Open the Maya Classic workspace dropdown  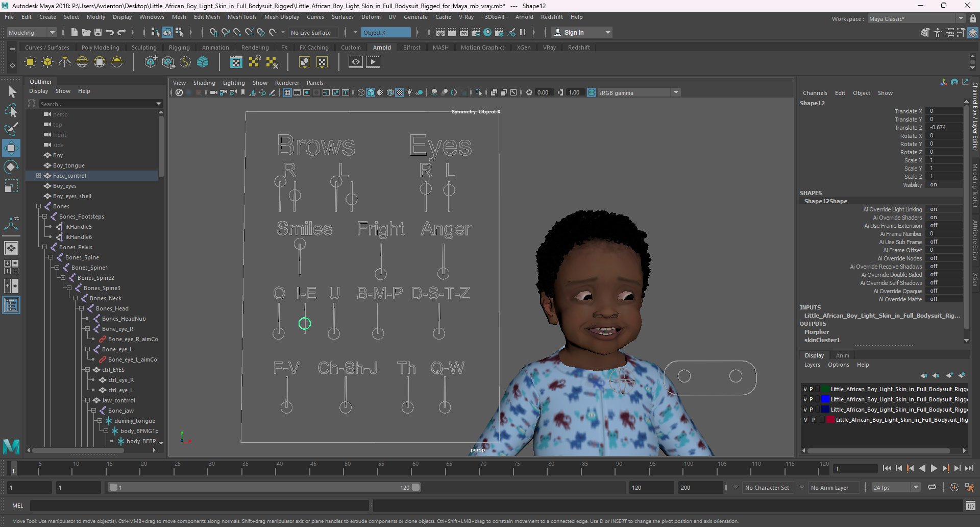916,18
